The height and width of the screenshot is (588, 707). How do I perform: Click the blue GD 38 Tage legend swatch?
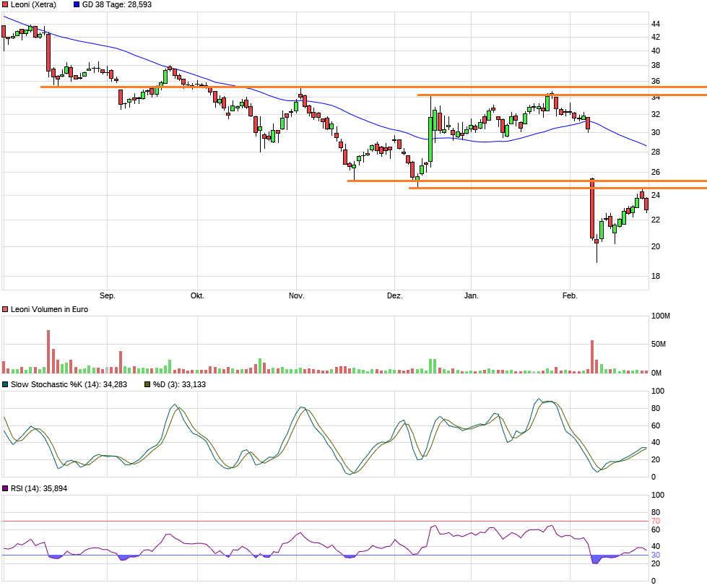(x=77, y=4)
